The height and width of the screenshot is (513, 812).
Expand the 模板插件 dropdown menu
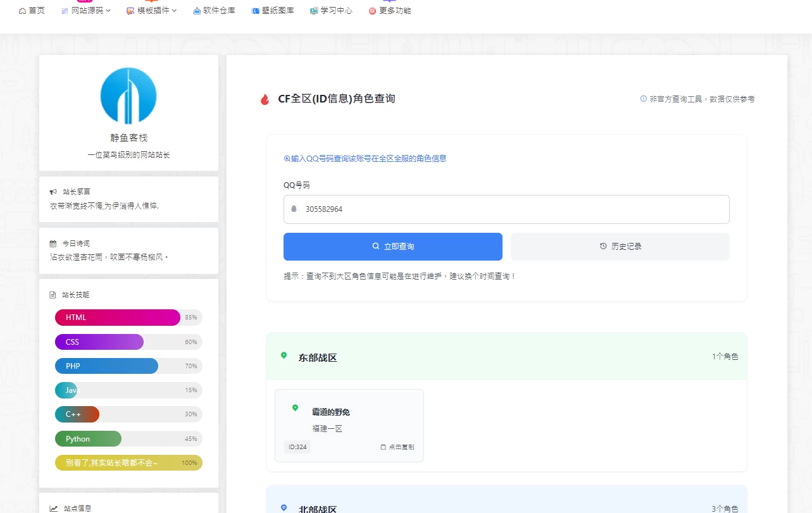pyautogui.click(x=152, y=11)
